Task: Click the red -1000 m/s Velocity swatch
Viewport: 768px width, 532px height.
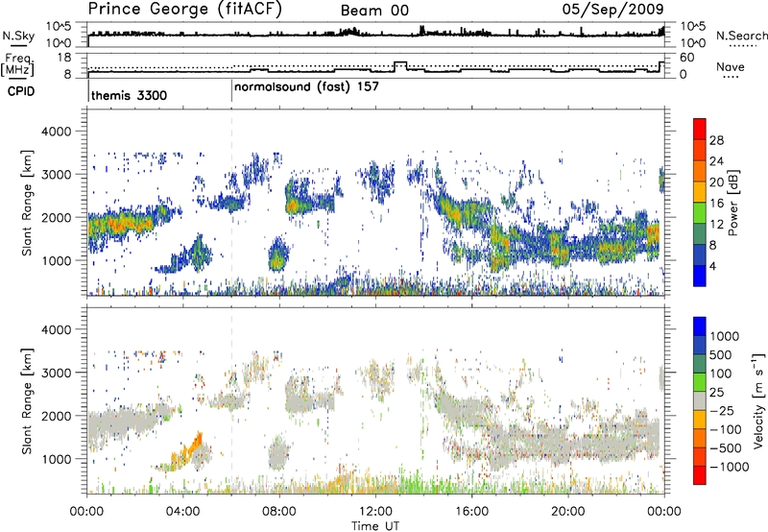Action: (700, 475)
